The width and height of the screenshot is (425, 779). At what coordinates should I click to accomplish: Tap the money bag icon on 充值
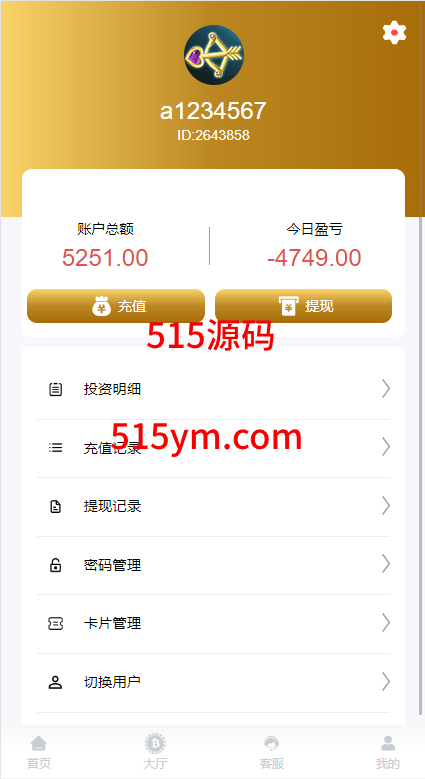[x=102, y=306]
